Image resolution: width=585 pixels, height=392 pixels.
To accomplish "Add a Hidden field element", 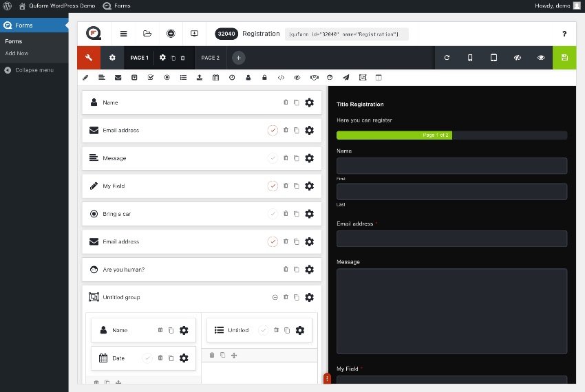I will click(x=297, y=78).
